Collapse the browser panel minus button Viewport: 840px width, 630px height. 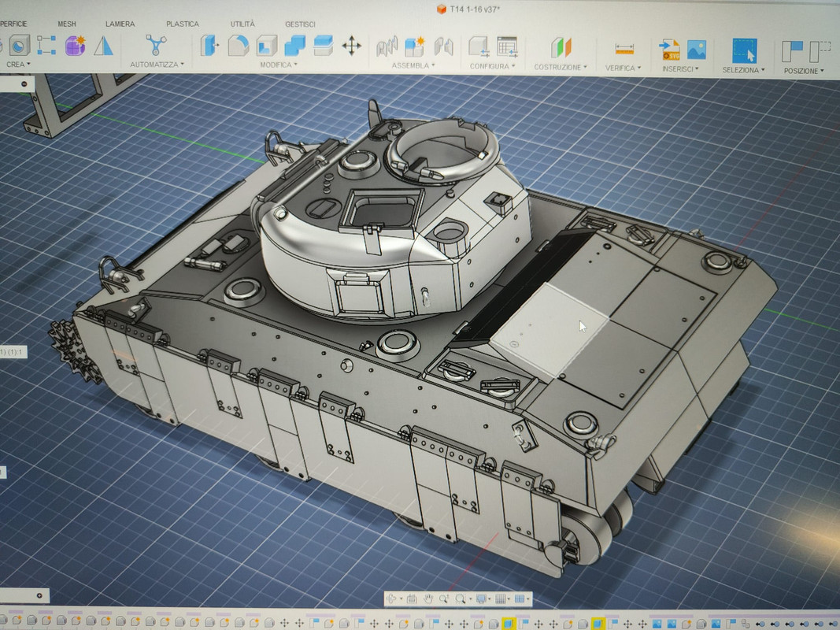24,84
